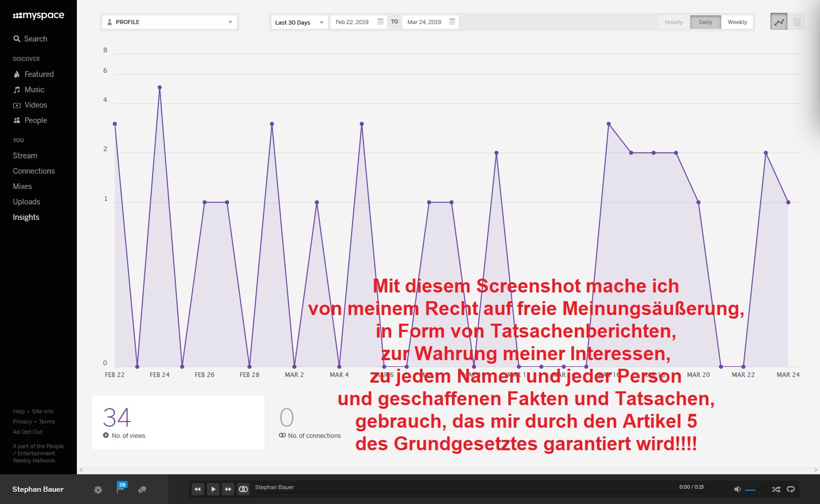This screenshot has width=820, height=504.
Task: Click the connect rings icon in player
Action: point(243,489)
